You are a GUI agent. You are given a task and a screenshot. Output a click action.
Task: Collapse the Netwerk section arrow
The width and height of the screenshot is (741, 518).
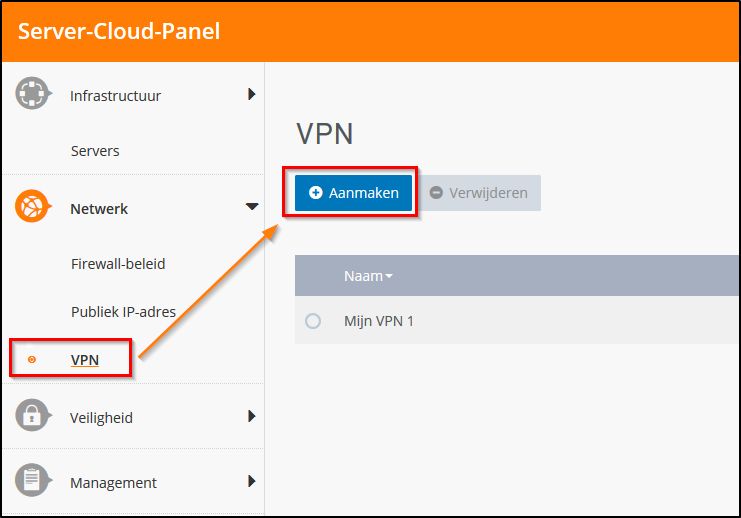(x=251, y=207)
